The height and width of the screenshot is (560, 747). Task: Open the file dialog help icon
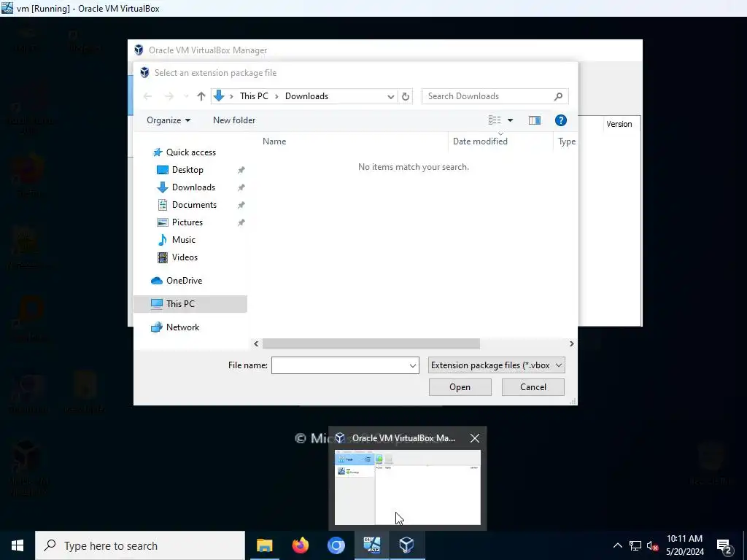(x=561, y=120)
